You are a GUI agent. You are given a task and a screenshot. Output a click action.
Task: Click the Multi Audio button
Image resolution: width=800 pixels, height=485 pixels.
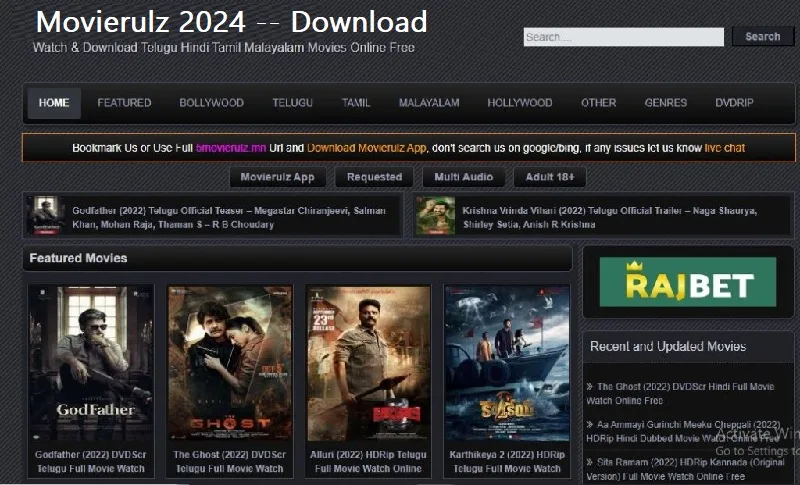(463, 177)
